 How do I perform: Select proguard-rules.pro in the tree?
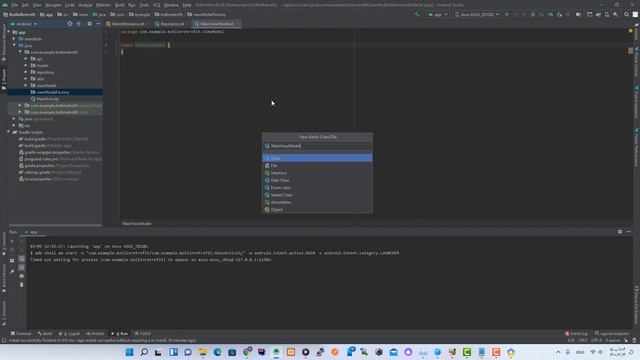(x=41, y=159)
